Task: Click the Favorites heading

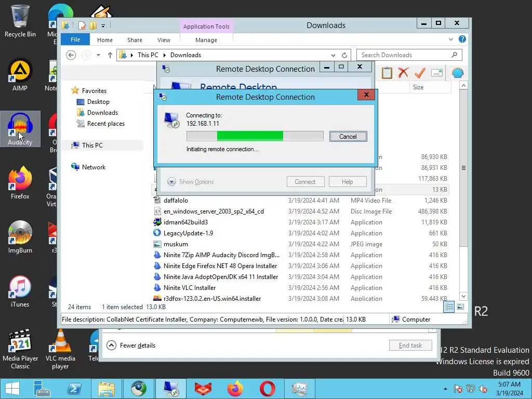Action: [x=89, y=90]
